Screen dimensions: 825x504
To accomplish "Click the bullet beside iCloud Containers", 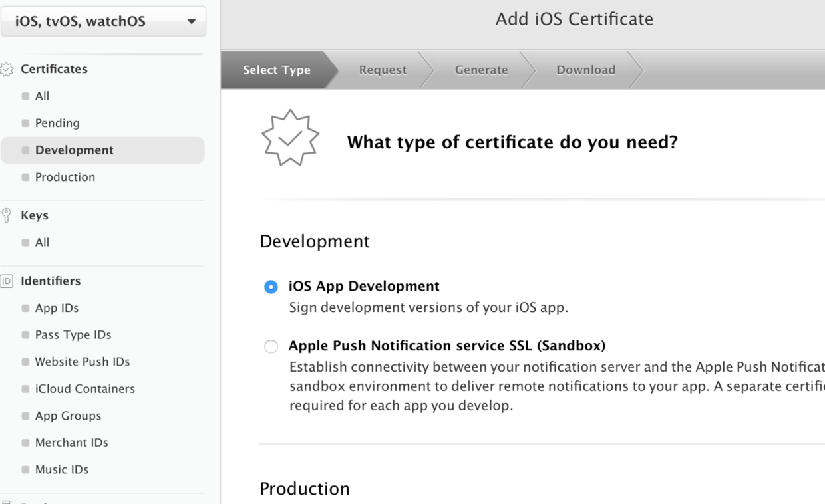I will (x=25, y=389).
